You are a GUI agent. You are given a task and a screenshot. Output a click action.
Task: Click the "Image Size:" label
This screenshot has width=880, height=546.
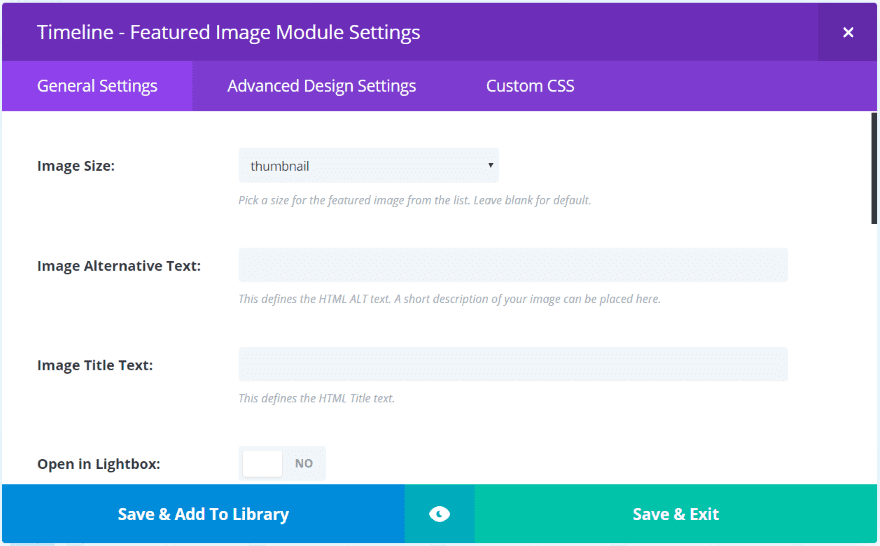tap(76, 166)
